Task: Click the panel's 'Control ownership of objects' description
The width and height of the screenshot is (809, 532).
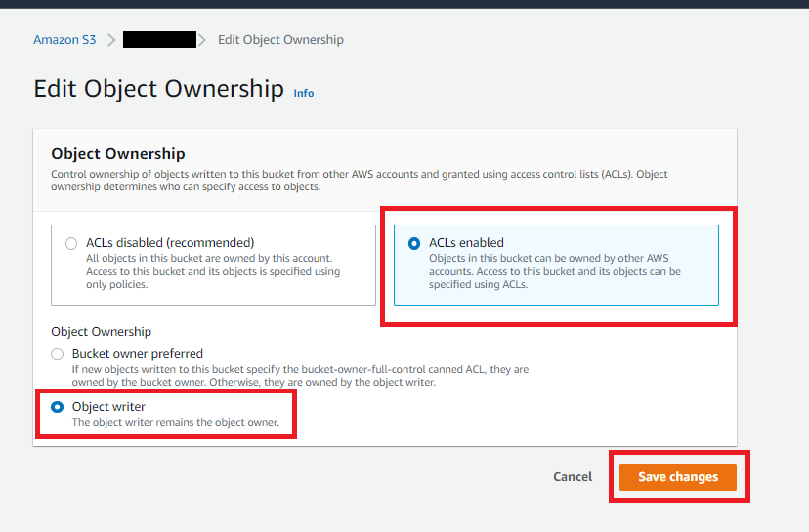Action: (x=359, y=181)
